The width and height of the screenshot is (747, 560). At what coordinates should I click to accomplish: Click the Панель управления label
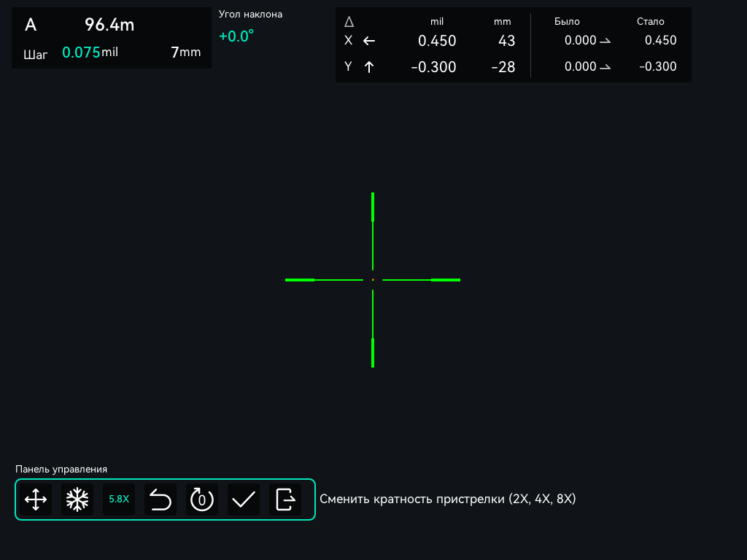(61, 470)
